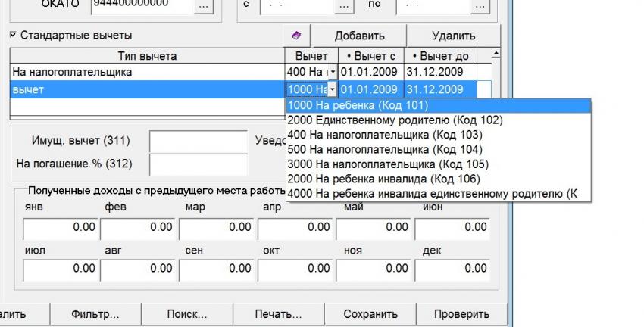Collapse the 1000 На ребенка dropdown arrow

point(333,89)
